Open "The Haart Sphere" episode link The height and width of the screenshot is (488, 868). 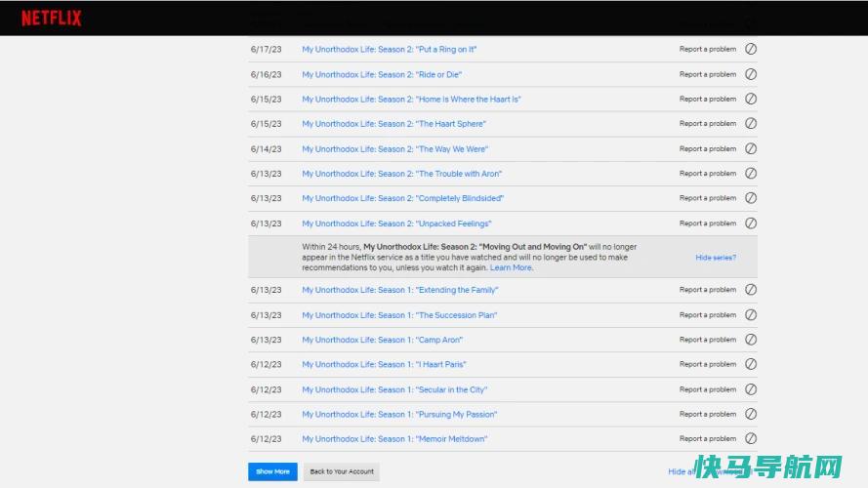point(394,124)
